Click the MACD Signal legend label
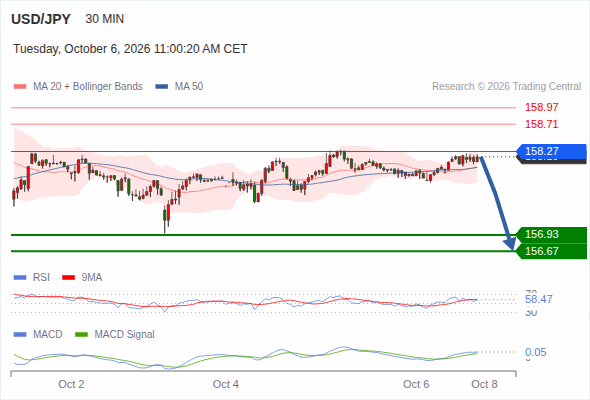The height and width of the screenshot is (400, 590). click(125, 334)
